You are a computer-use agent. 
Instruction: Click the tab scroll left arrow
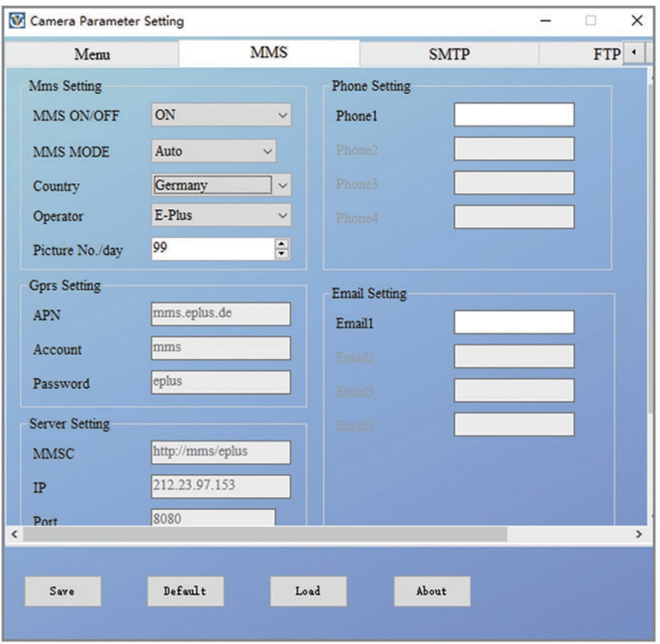pos(633,54)
